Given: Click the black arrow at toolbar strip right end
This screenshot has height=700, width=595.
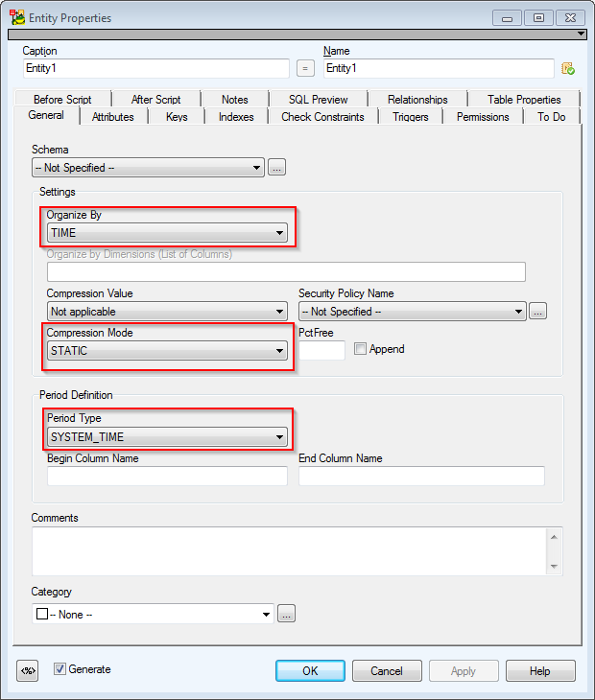Looking at the screenshot, I should pyautogui.click(x=581, y=34).
